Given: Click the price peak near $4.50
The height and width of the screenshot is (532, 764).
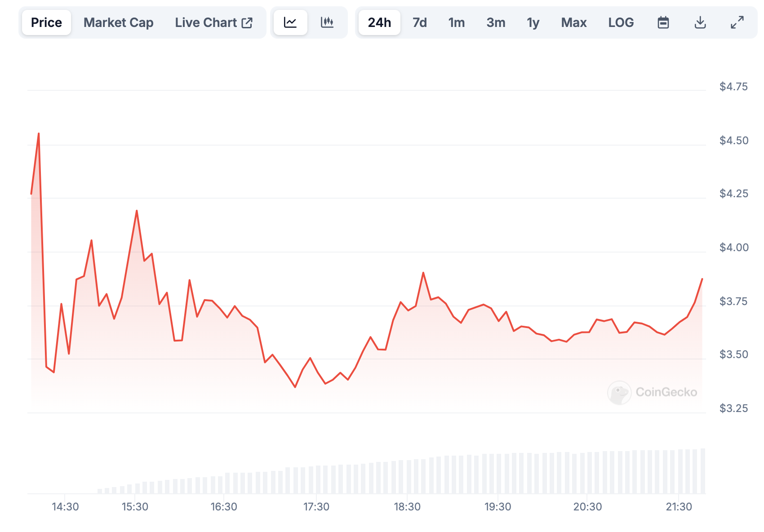Looking at the screenshot, I should (39, 133).
